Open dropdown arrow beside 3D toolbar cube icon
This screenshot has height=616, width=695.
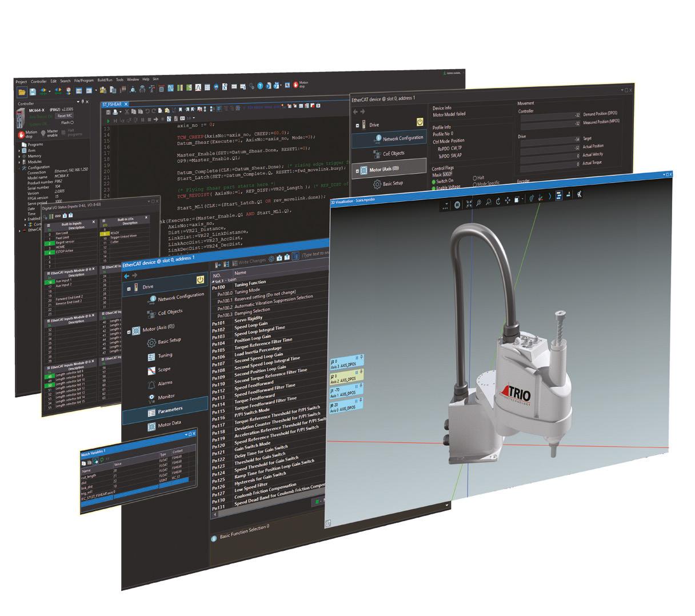point(522,198)
